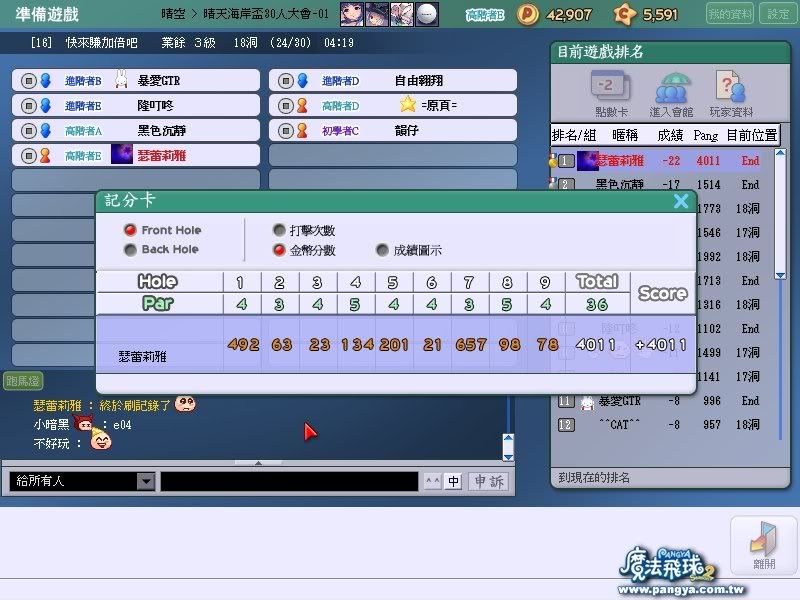Click the first character portrait in header
800x600 pixels.
(352, 14)
